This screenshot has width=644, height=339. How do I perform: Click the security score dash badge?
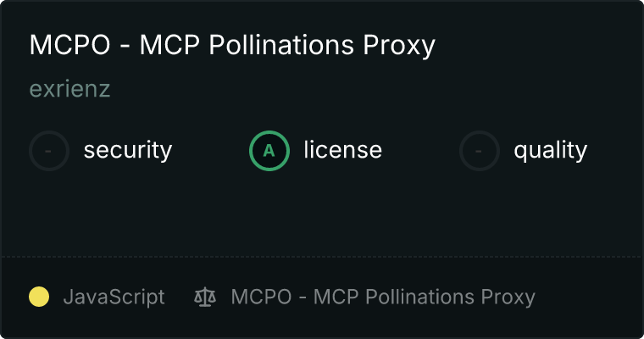click(49, 151)
